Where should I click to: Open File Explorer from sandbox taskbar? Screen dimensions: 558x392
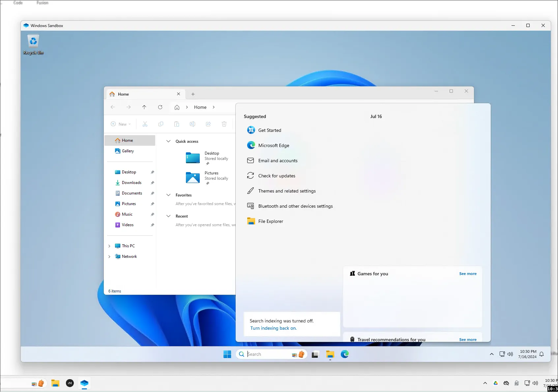tap(330, 354)
